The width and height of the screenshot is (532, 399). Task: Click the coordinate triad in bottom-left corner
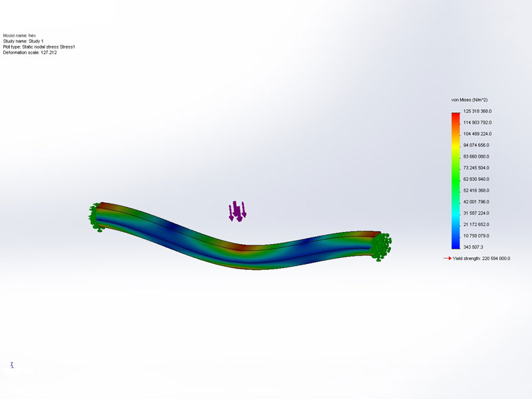tap(12, 365)
